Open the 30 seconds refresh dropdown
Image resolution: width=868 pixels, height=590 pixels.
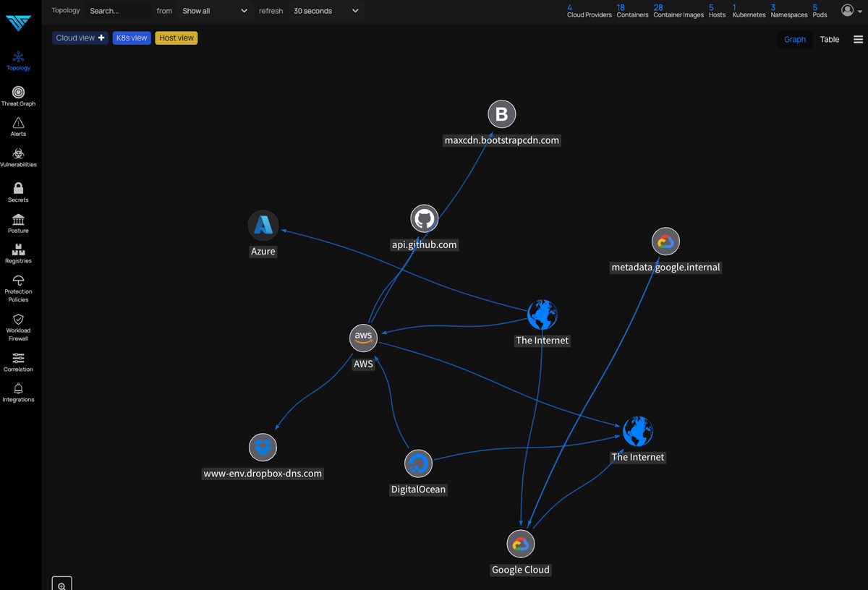click(325, 11)
